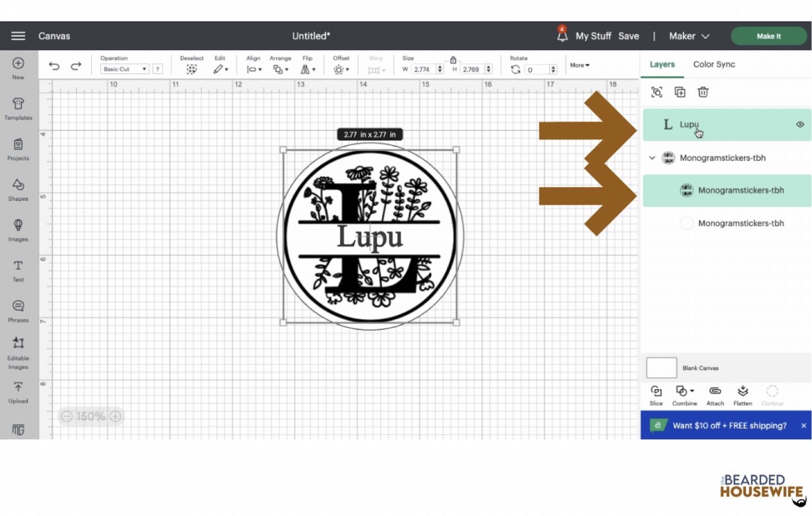Click the green Make It button
The width and height of the screenshot is (812, 516).
pos(769,36)
